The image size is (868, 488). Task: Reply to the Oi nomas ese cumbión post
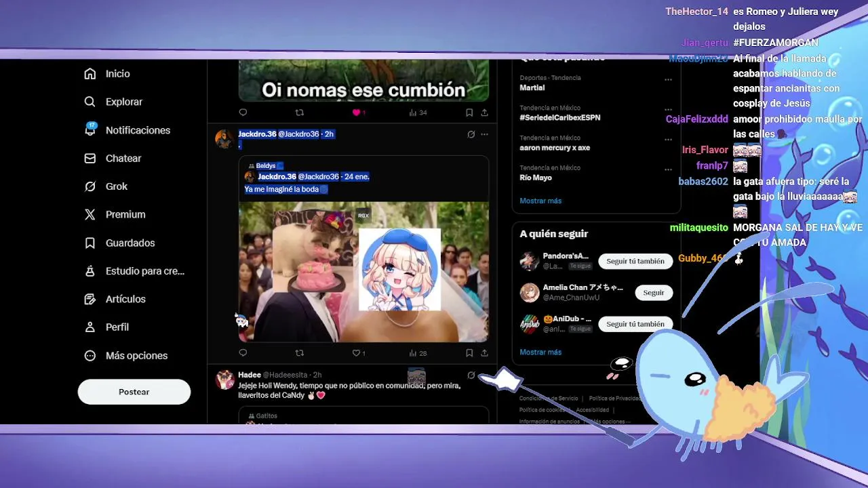[x=243, y=113]
